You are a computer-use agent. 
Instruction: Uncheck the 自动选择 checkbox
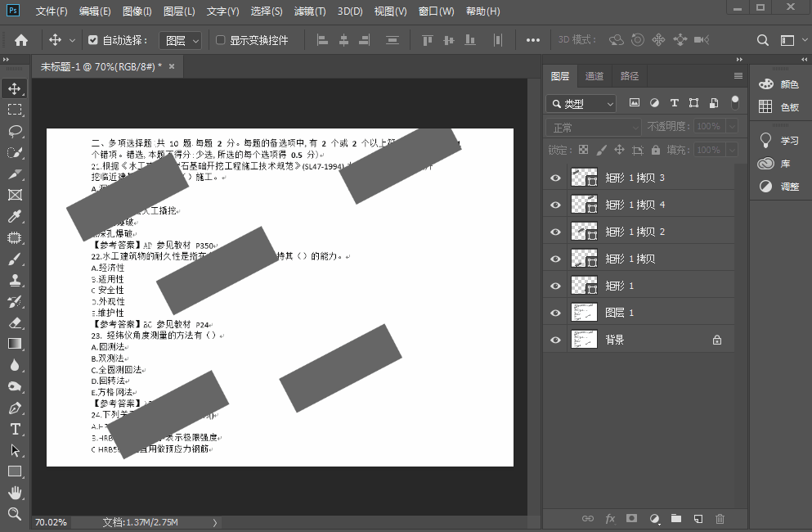[92, 40]
